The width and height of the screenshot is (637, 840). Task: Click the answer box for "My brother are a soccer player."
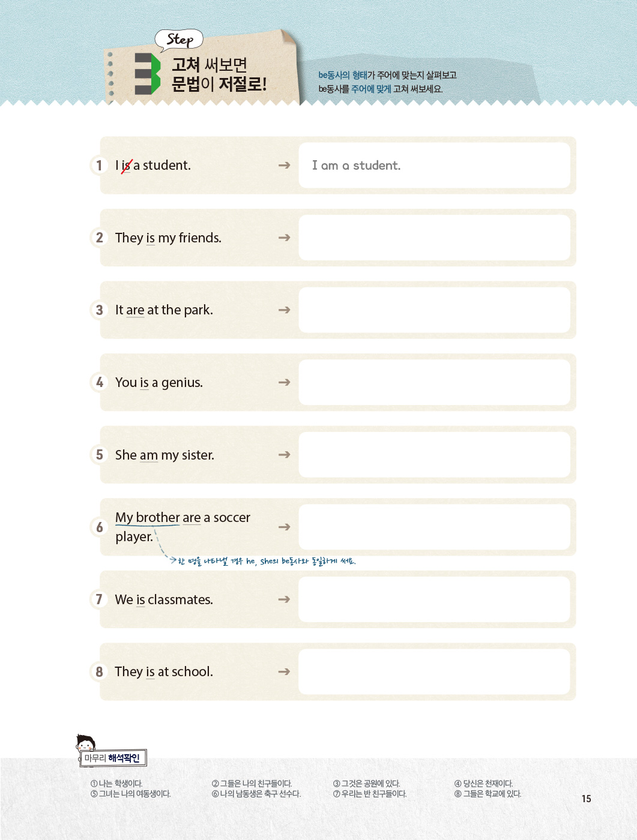434,527
